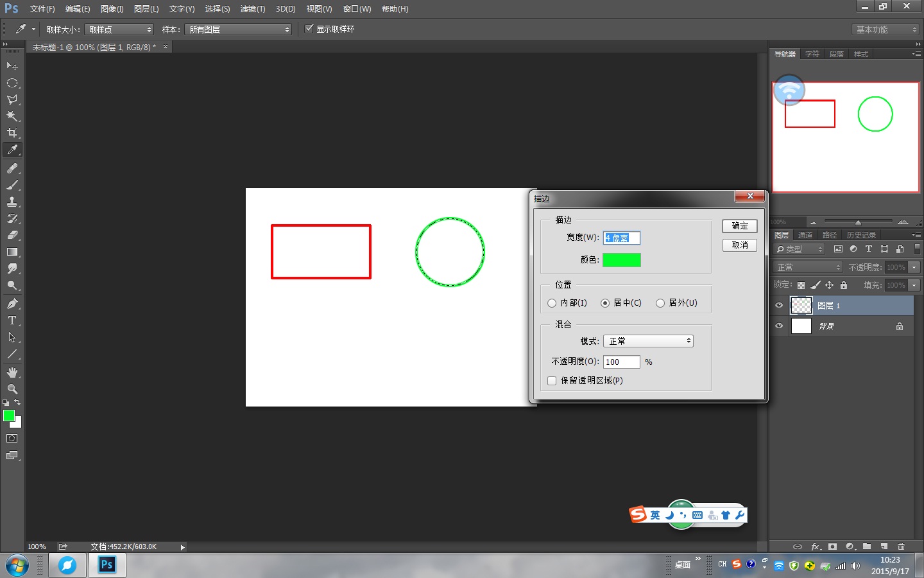Select the Elliptical Marquee tool
This screenshot has height=578, width=924.
coord(12,83)
